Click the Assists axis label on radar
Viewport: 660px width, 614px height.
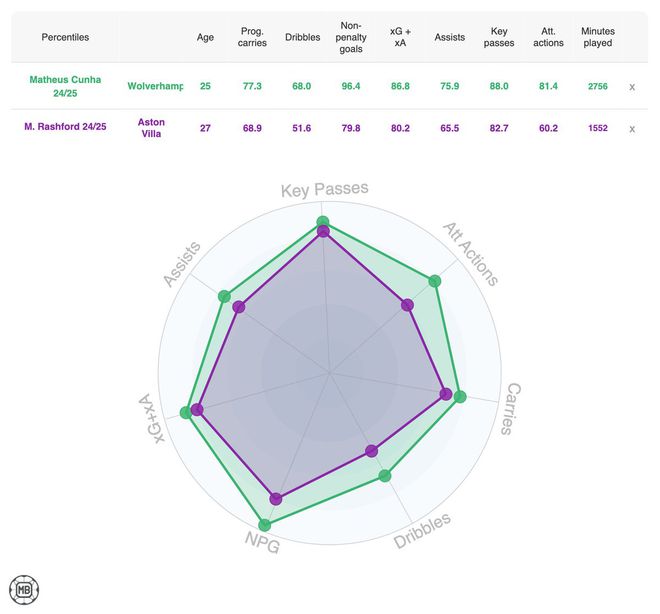click(x=182, y=263)
